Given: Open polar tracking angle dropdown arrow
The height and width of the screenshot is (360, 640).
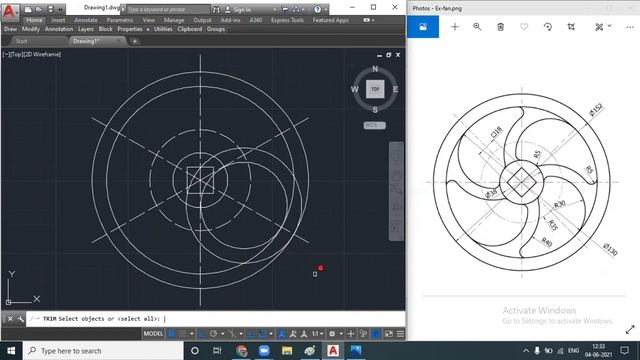Looking at the screenshot, I should tap(222, 334).
